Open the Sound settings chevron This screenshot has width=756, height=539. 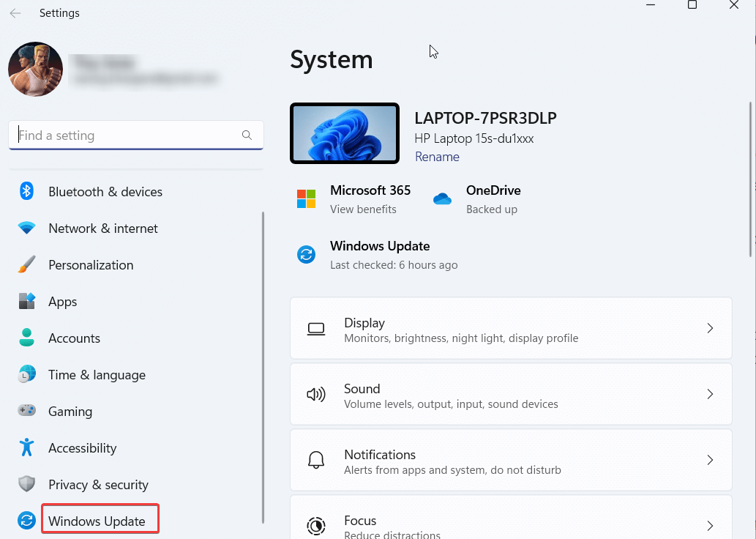[x=709, y=394]
